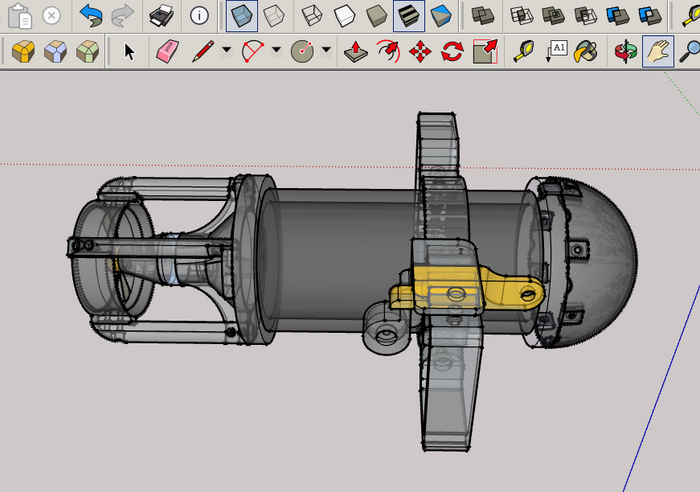Select the Eraser tool

(x=167, y=51)
